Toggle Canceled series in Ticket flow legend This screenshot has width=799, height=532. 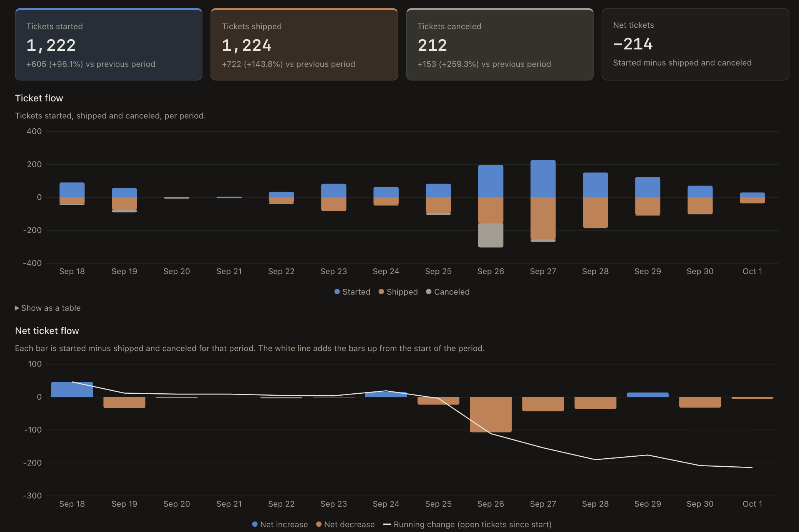coord(448,292)
